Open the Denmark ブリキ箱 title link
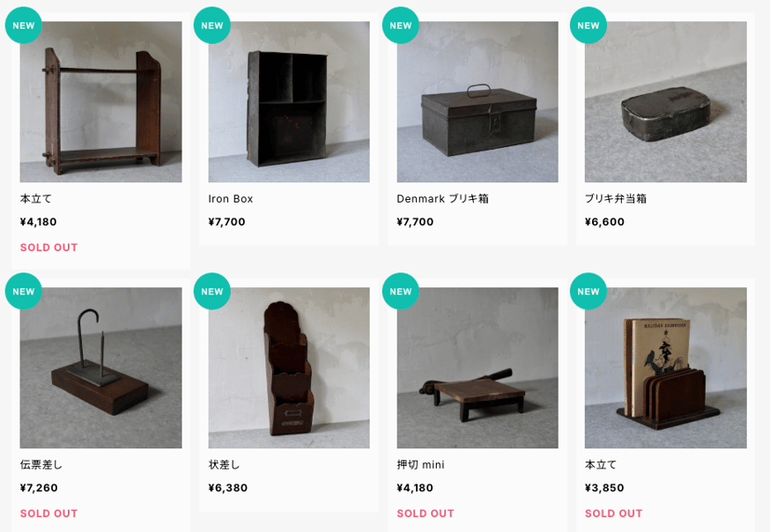This screenshot has height=532, width=770. [x=442, y=199]
